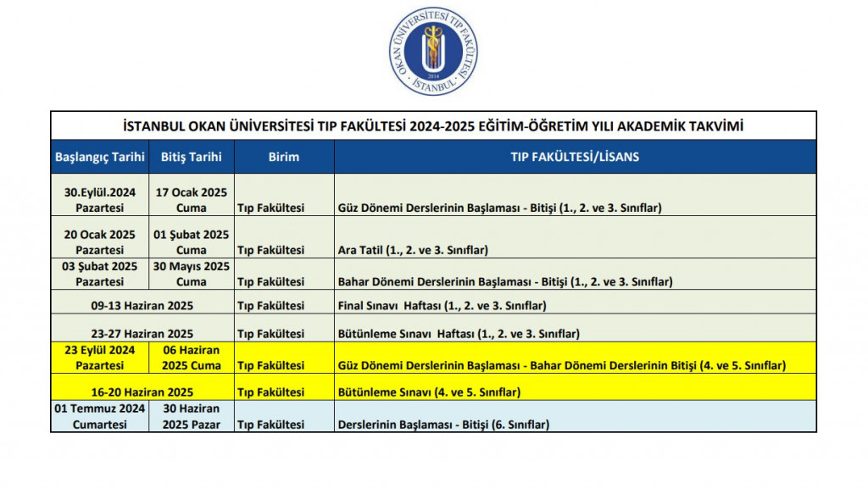Click the 'Ara Tatil (1., 2. ve 3. Sınıflar)' entry
This screenshot has width=868, height=494.
[413, 250]
